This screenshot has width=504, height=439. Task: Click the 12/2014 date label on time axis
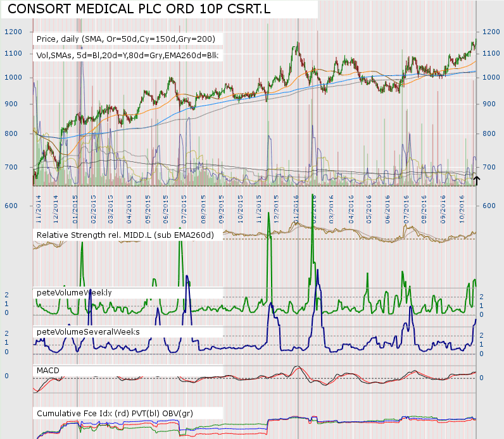coord(56,209)
